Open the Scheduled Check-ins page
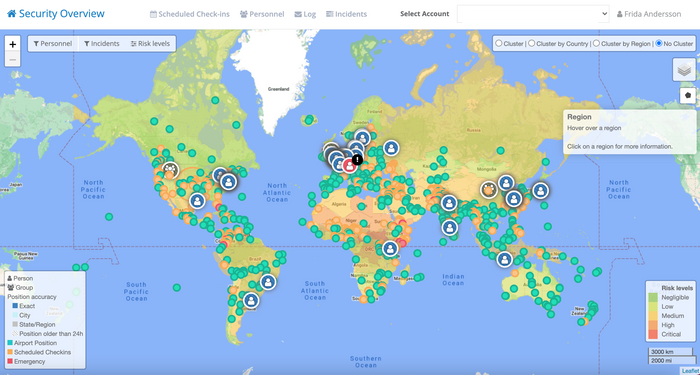Image resolution: width=700 pixels, height=375 pixels. (x=190, y=14)
